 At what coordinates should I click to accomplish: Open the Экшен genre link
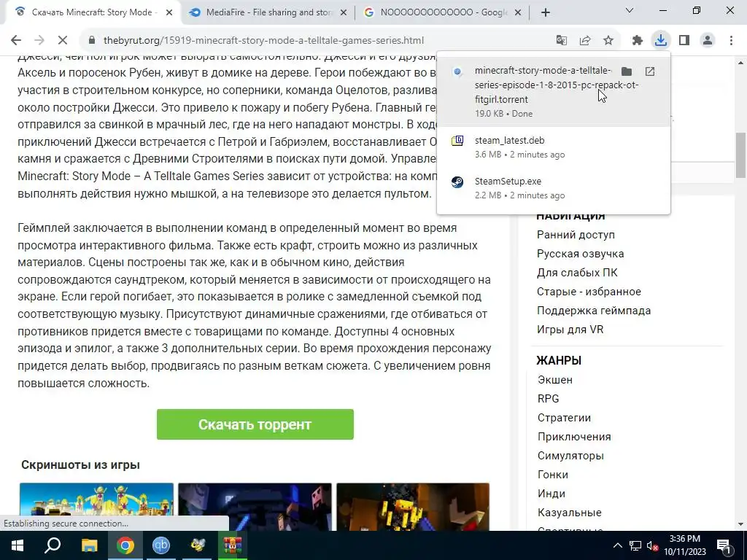tap(555, 380)
